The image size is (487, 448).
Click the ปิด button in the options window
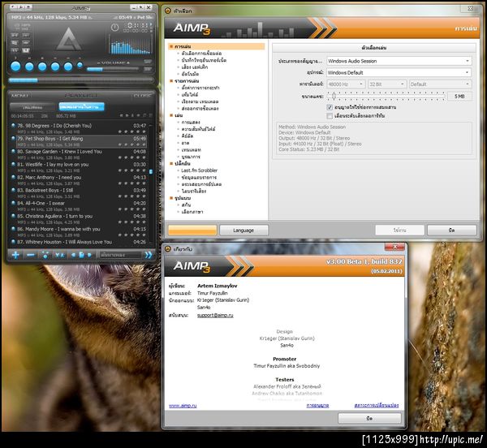pos(452,230)
